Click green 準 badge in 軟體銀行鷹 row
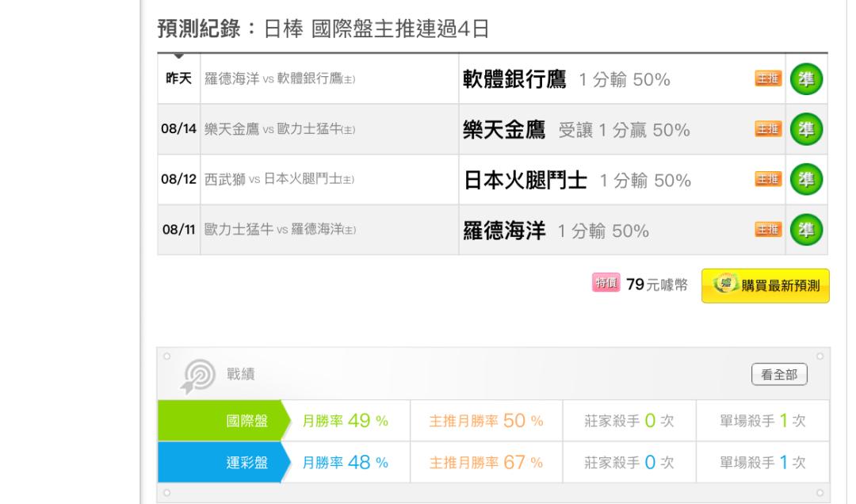The height and width of the screenshot is (504, 856). click(806, 79)
